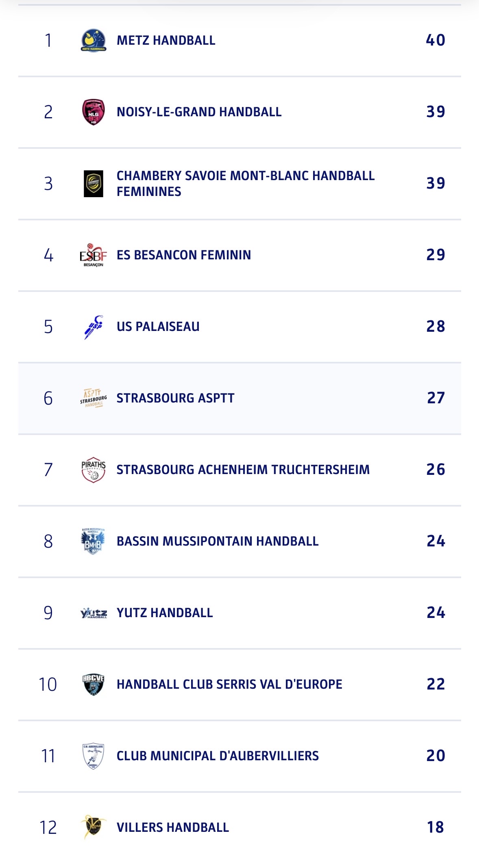Click the Villers Handball gold logo
The image size is (479, 868).
tap(94, 827)
